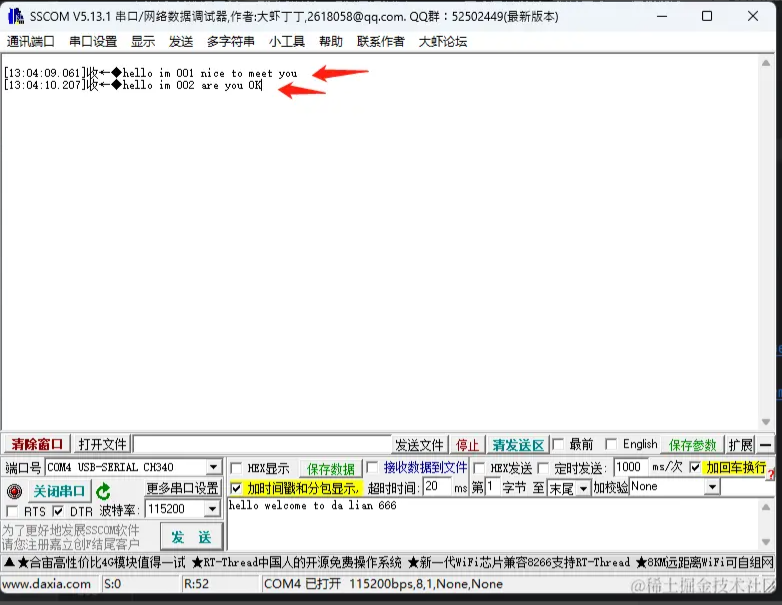782x605 pixels.
Task: Enable the HEX显示 checkbox
Action: (236, 468)
